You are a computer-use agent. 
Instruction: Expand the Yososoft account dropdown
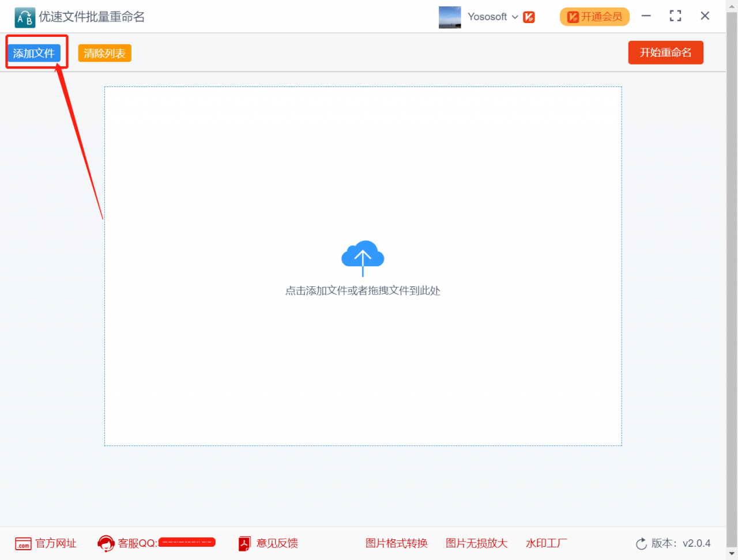[515, 17]
